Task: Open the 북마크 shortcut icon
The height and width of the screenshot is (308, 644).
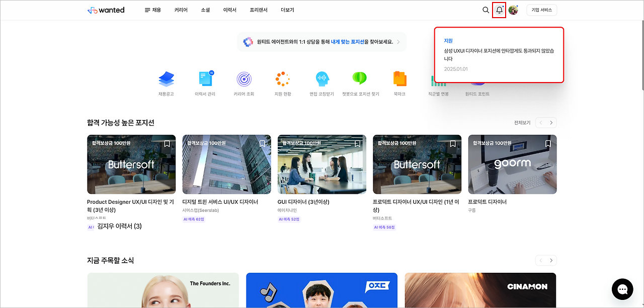Action: pos(399,79)
